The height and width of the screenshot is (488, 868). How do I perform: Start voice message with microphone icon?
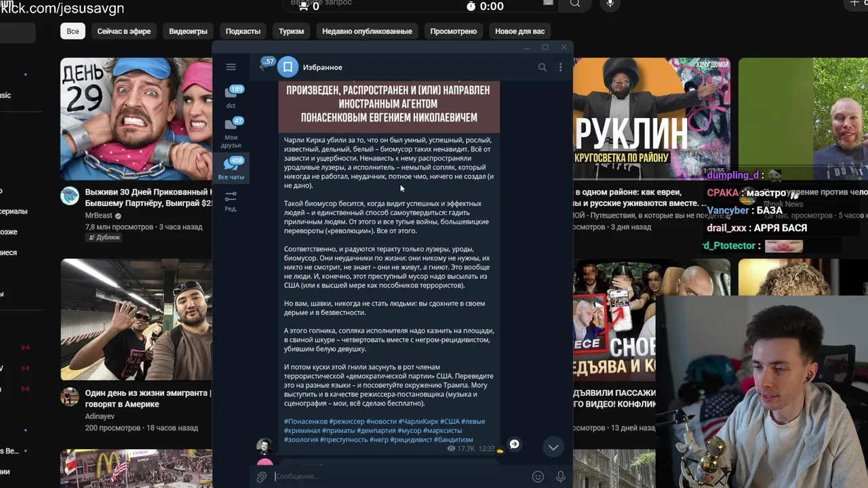[561, 476]
